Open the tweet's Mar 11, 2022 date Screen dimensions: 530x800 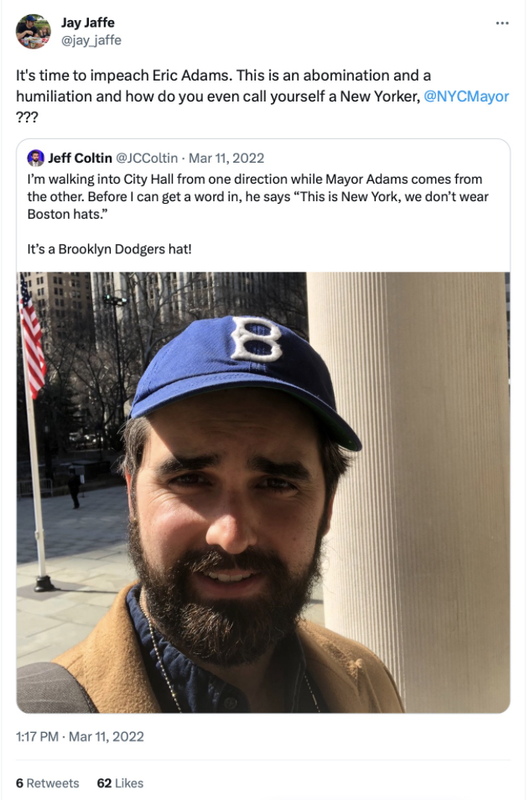click(106, 737)
